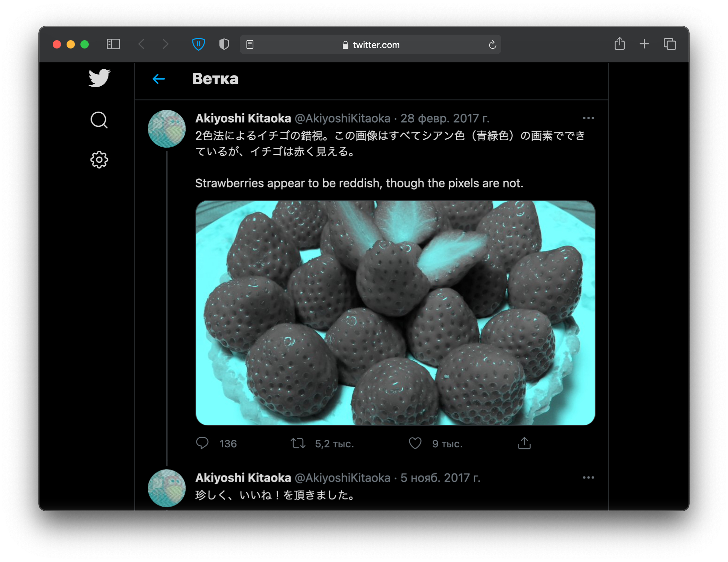The height and width of the screenshot is (562, 728).
Task: Click text "Strawberries appear to be reddish"
Action: tap(288, 183)
